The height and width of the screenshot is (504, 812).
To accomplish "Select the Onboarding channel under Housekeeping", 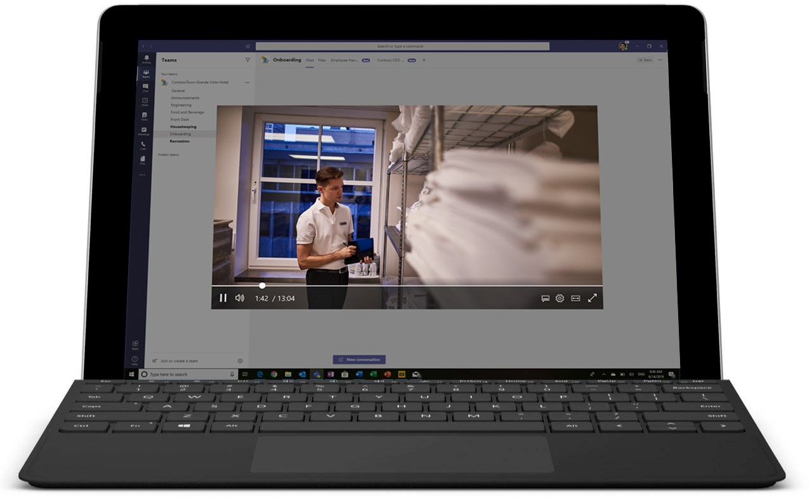I will (x=181, y=134).
